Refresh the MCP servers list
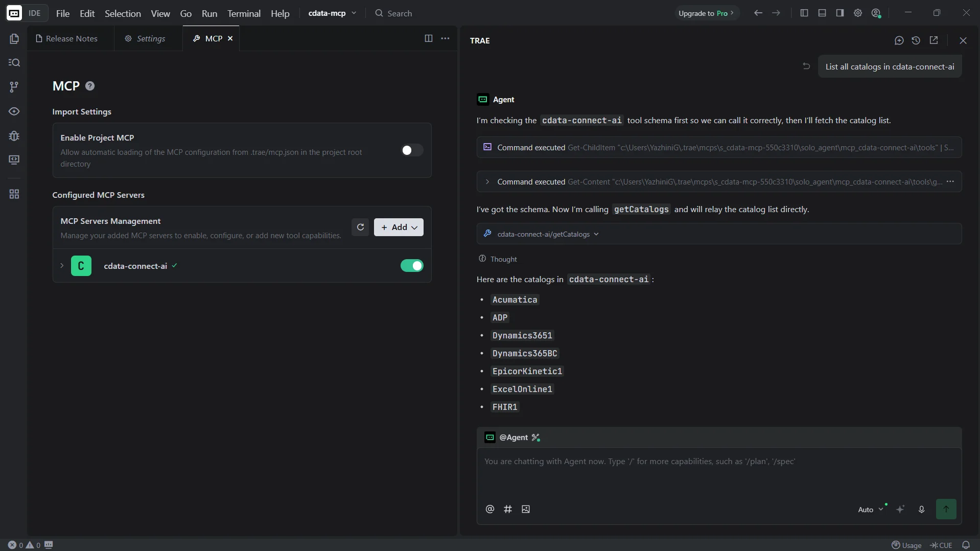 (360, 227)
